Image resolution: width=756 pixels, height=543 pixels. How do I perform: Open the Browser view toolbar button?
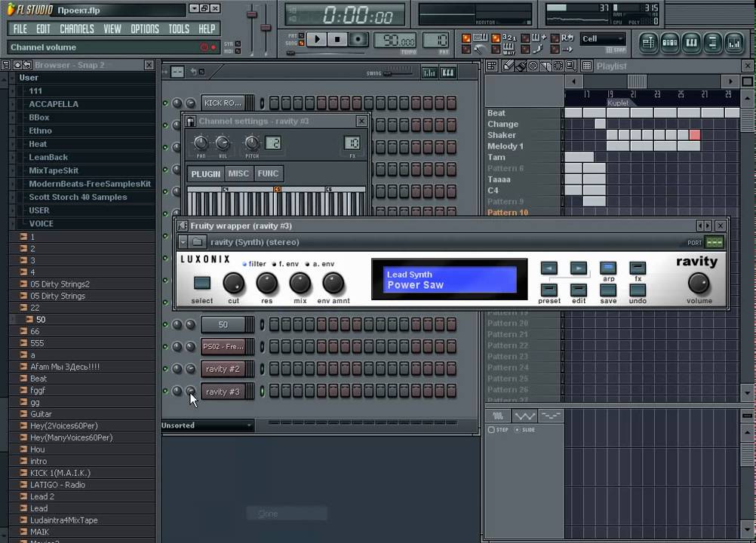pos(712,43)
